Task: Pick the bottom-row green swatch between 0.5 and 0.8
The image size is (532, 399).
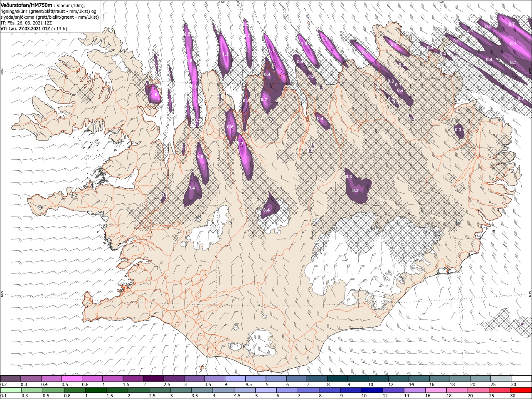Action: point(53,390)
